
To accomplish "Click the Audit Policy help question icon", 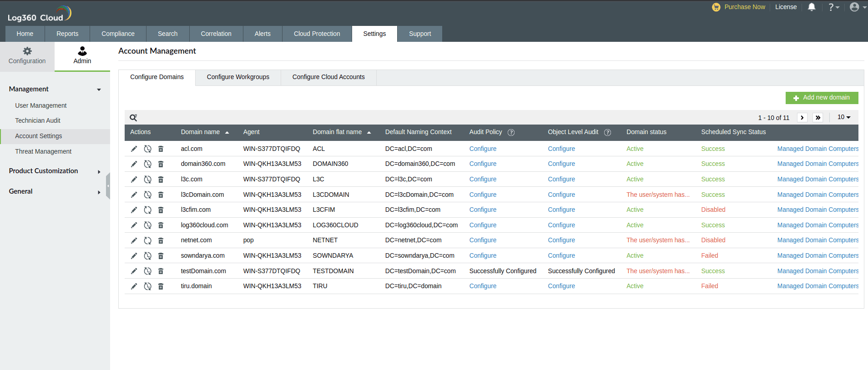I will tap(511, 133).
